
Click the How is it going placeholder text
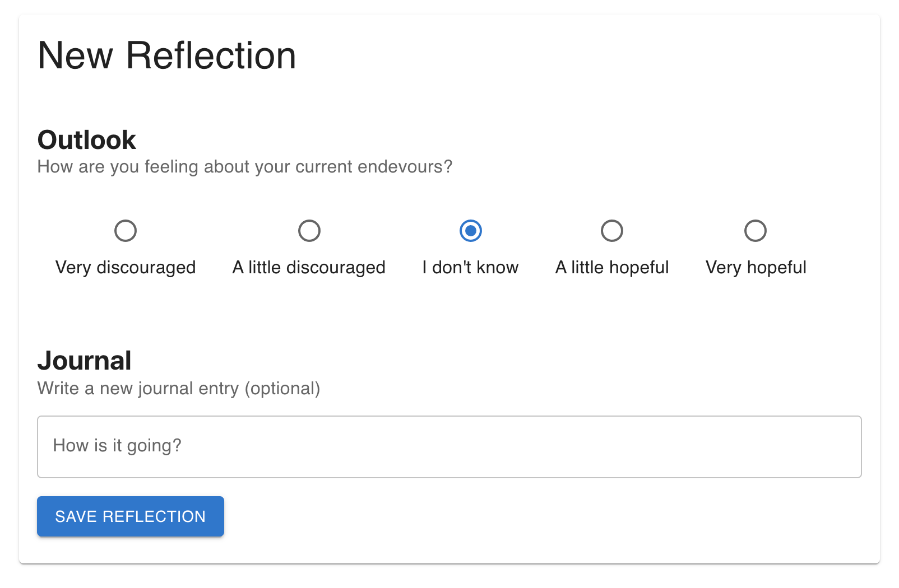click(x=118, y=445)
